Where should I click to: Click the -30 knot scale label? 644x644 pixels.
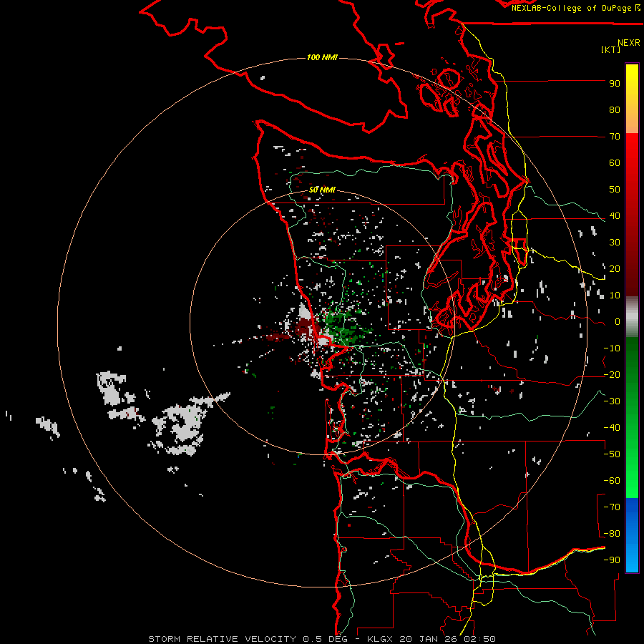612,401
